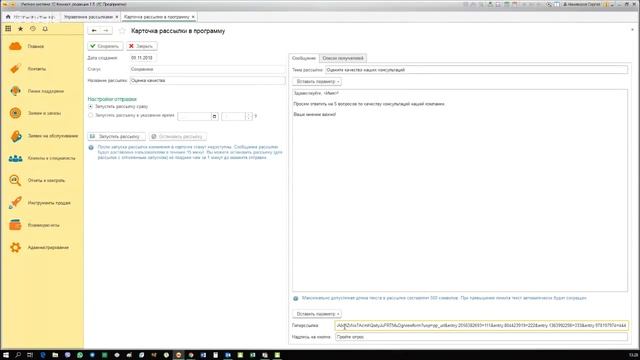Click the Остановить рассылку button

[178, 136]
